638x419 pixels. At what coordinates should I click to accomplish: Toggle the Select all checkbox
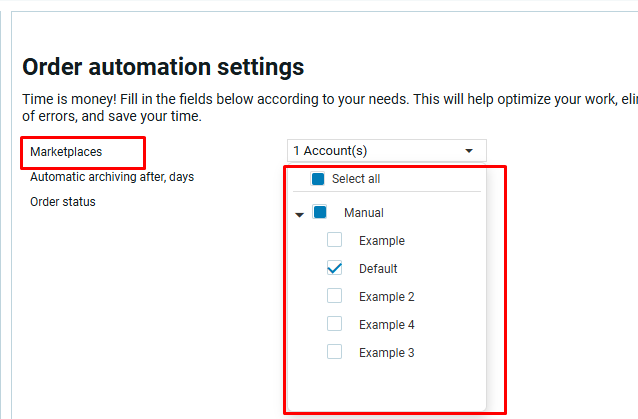[318, 179]
